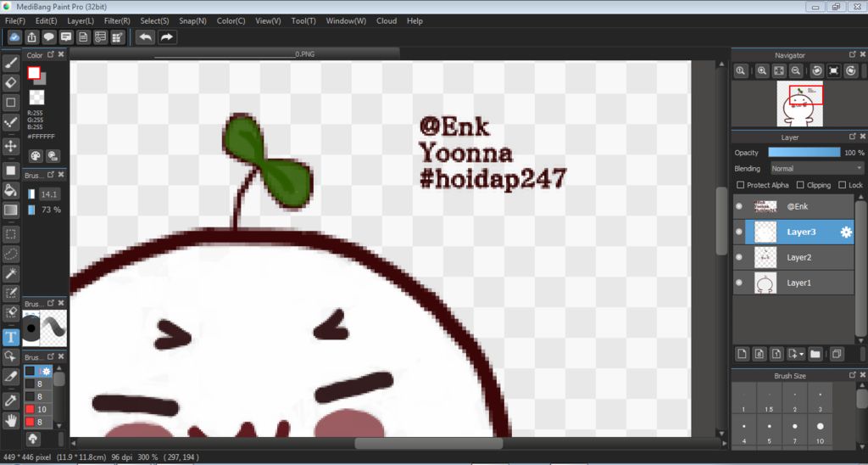Select the @Enk text layer
This screenshot has width=868, height=465.
793,206
